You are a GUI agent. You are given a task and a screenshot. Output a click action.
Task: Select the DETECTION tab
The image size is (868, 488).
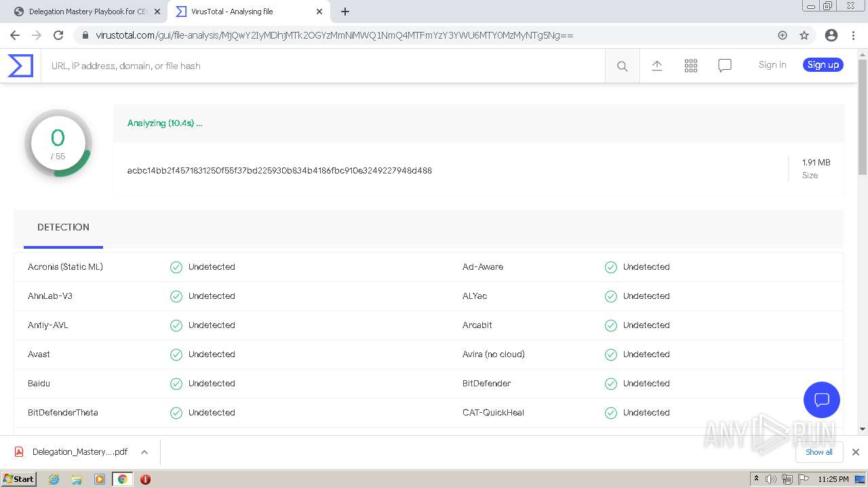coord(63,227)
